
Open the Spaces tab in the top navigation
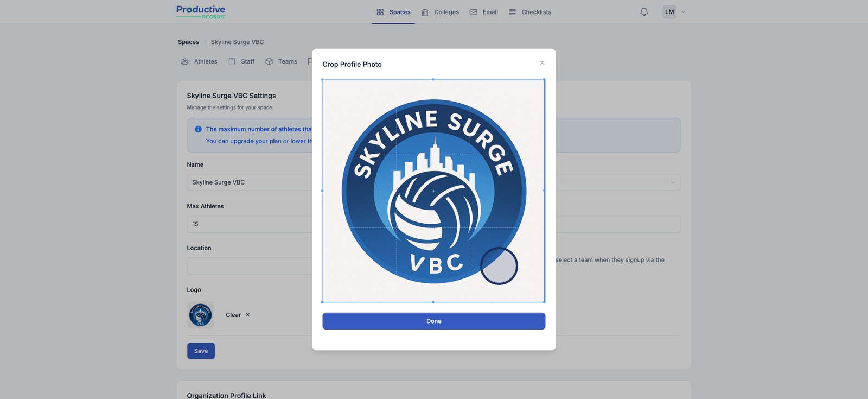pos(393,12)
